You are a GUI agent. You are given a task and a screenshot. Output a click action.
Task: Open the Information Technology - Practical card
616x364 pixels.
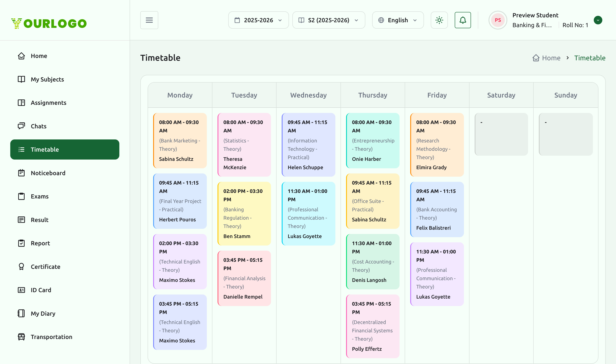pos(308,145)
